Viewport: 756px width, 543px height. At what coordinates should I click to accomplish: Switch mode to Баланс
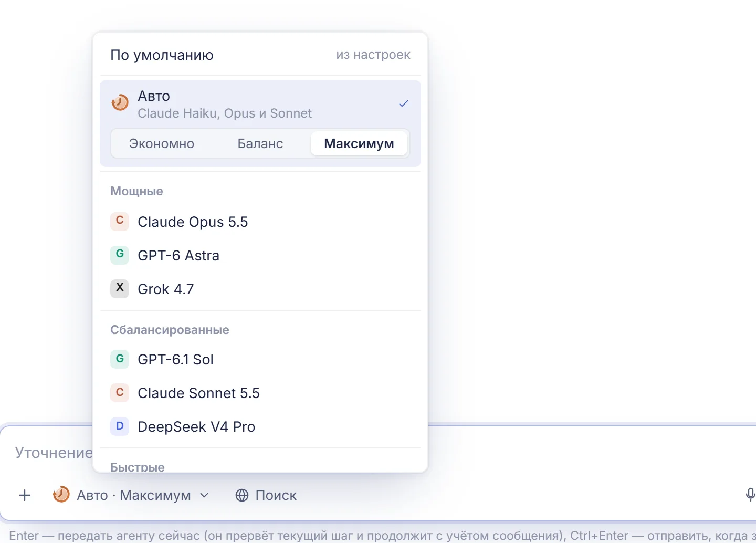[260, 143]
